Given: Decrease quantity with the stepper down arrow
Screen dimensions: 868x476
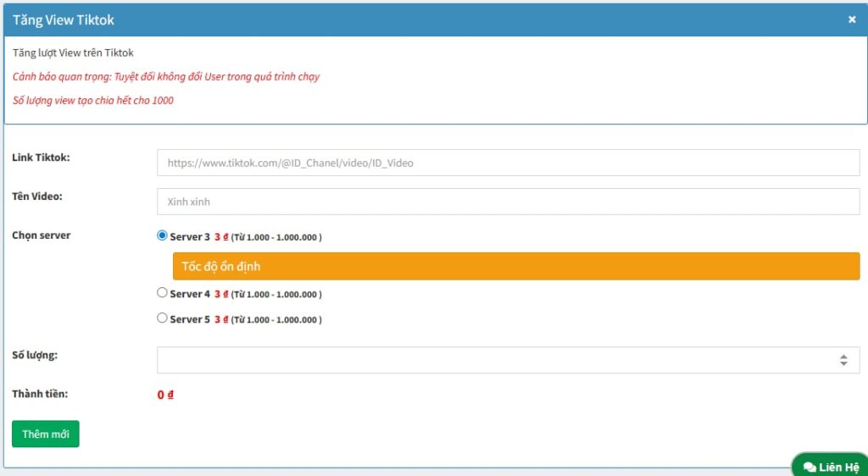Looking at the screenshot, I should (x=843, y=363).
